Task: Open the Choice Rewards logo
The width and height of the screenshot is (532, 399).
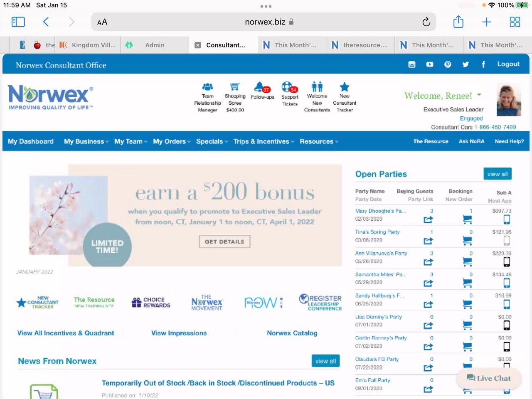Action: (x=151, y=303)
